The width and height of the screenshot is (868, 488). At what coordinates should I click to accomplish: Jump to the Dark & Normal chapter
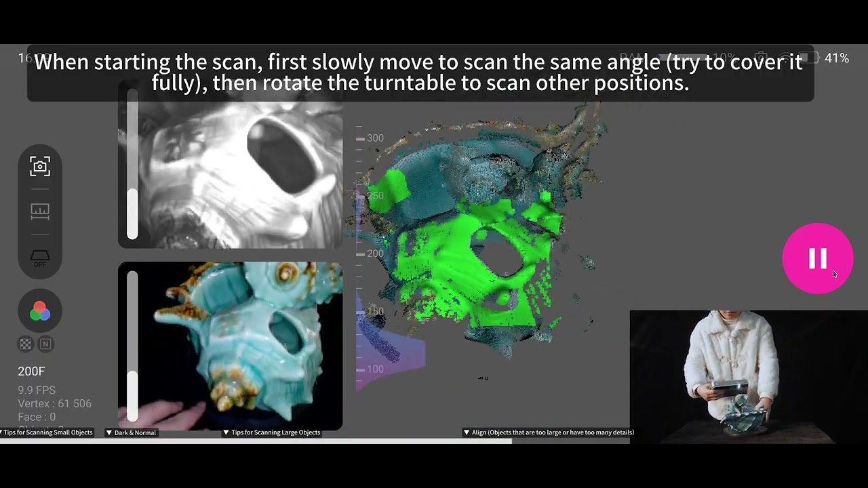coord(131,432)
